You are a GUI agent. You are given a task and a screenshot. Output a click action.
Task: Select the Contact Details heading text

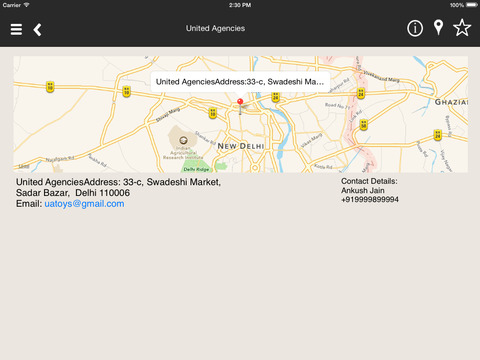point(369,181)
